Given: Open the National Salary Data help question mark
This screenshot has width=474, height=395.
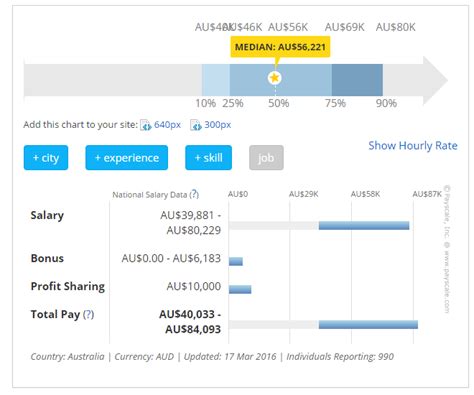Looking at the screenshot, I should tap(194, 194).
